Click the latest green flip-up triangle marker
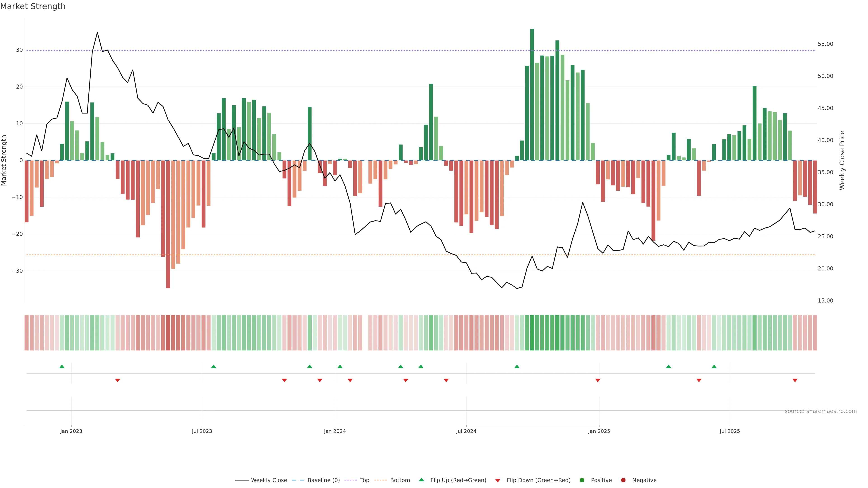Image resolution: width=868 pixels, height=488 pixels. click(x=714, y=366)
